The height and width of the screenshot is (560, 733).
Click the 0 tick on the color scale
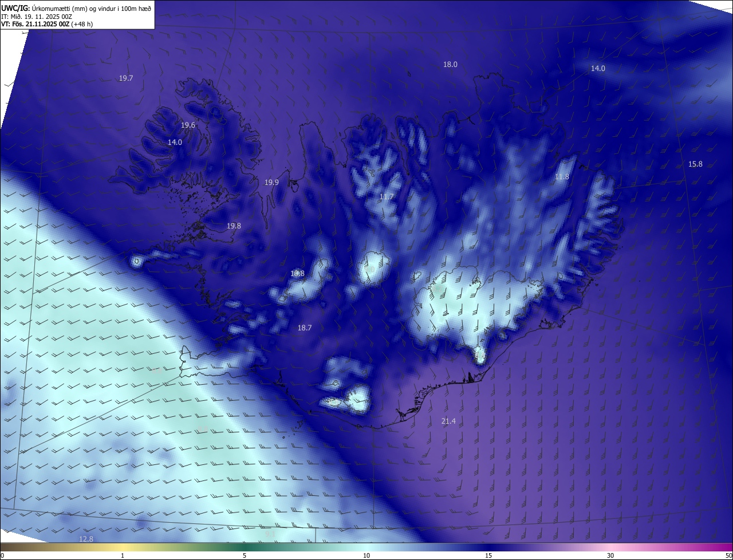coord(2,555)
